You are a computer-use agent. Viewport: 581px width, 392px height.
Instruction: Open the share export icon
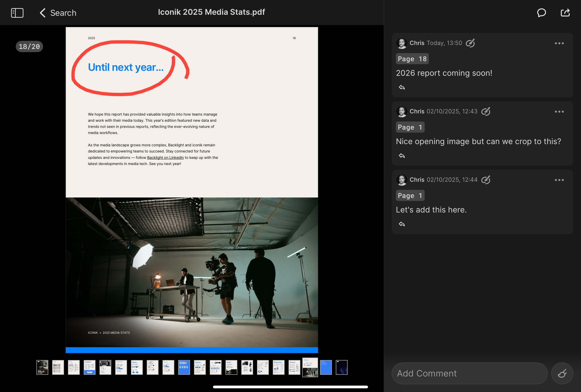point(565,13)
